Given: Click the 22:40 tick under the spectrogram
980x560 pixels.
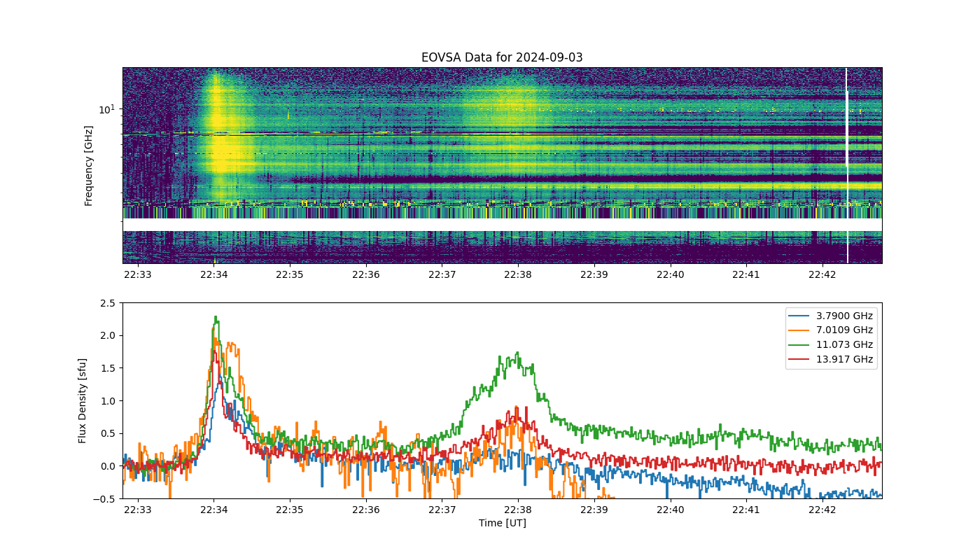Looking at the screenshot, I should pos(670,274).
